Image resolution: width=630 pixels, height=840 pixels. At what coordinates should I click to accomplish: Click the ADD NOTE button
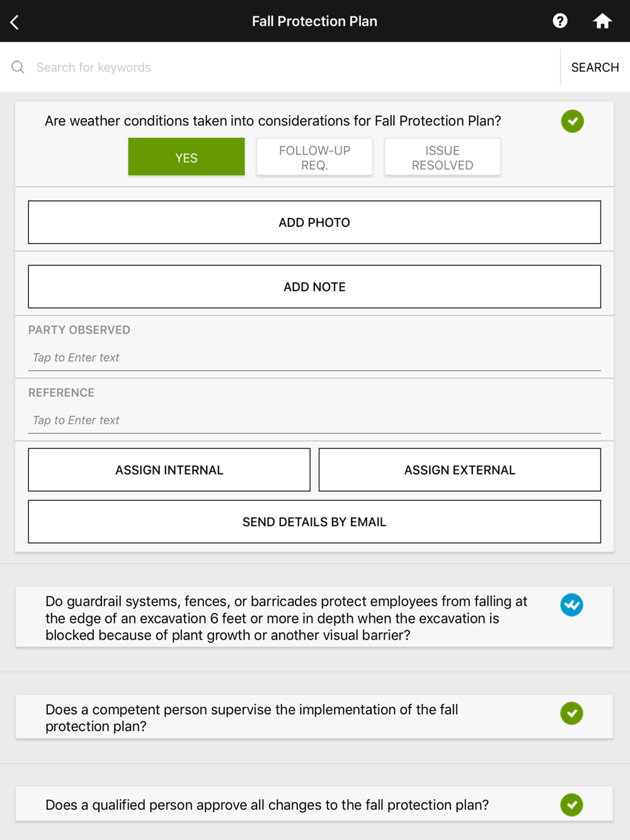click(x=314, y=287)
